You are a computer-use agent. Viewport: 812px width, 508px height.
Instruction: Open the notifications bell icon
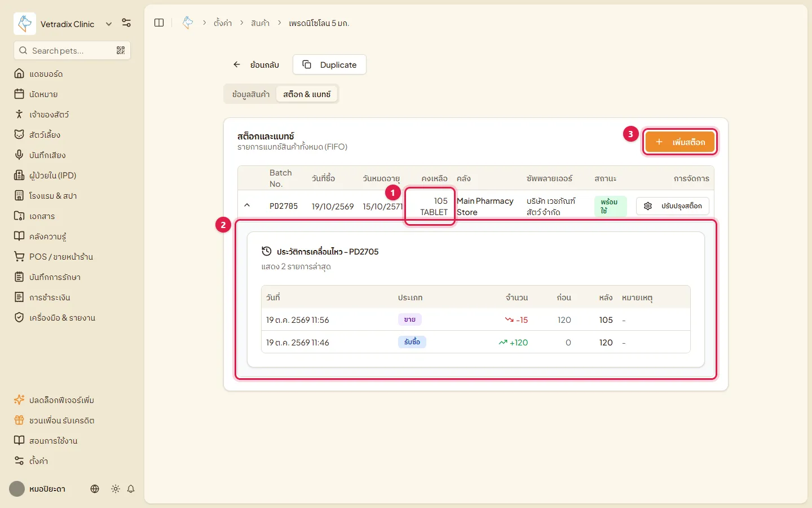coord(131,489)
